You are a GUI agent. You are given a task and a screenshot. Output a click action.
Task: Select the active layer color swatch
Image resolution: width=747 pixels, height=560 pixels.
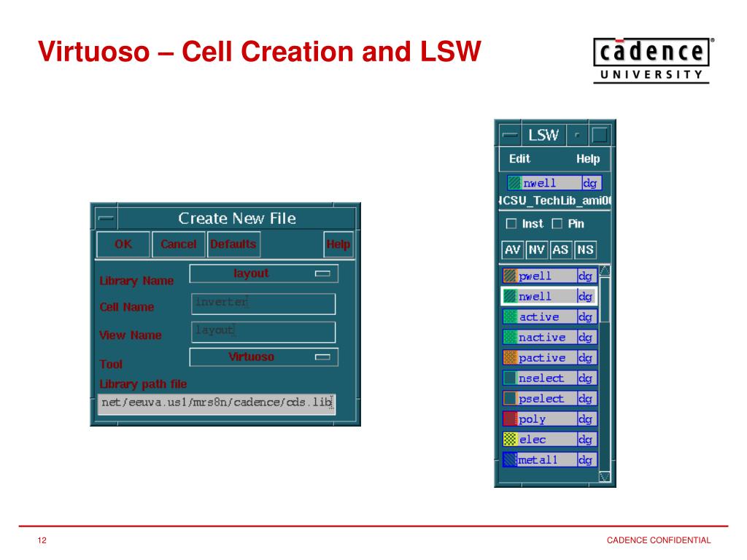tap(510, 316)
